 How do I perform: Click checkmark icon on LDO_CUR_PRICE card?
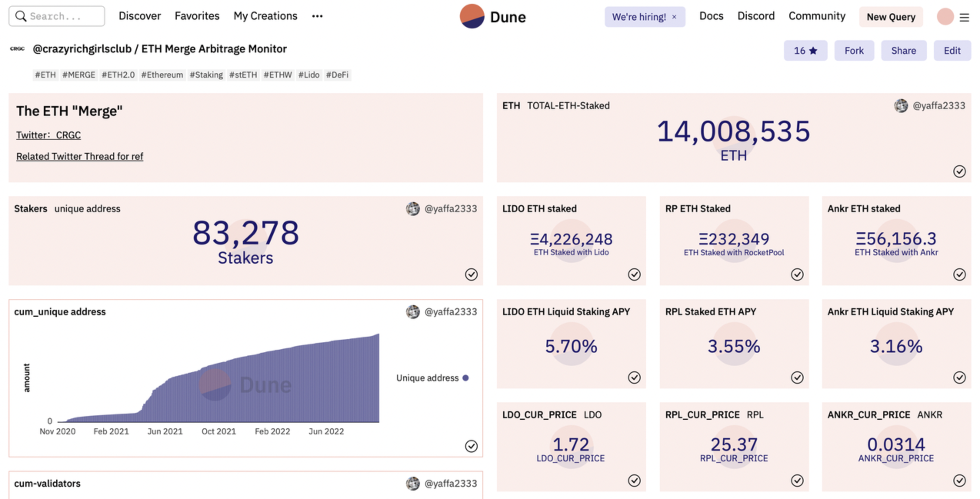tap(634, 481)
